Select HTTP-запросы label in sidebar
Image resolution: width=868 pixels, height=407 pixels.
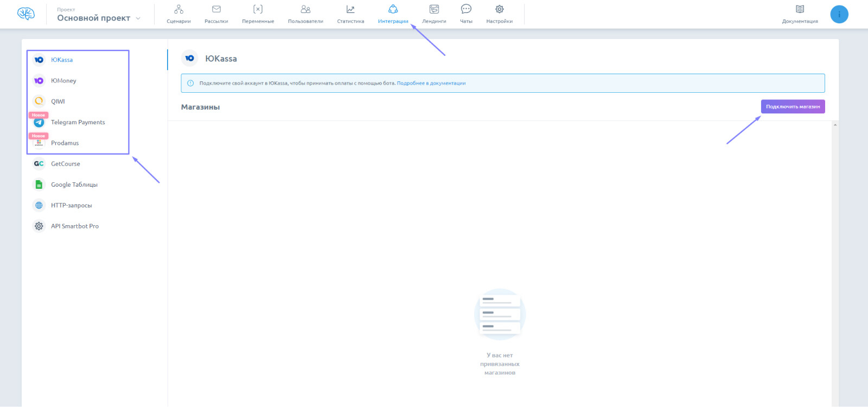(72, 205)
